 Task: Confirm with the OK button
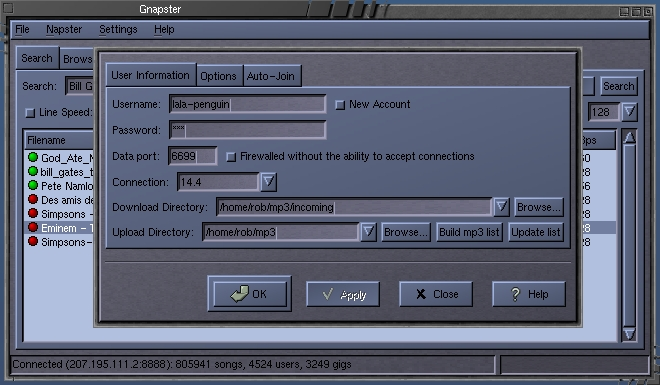(250, 294)
